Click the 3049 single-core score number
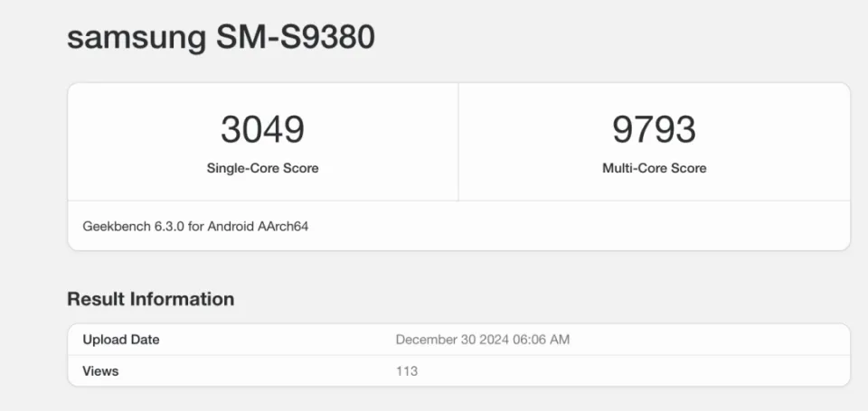The image size is (868, 411). 262,130
